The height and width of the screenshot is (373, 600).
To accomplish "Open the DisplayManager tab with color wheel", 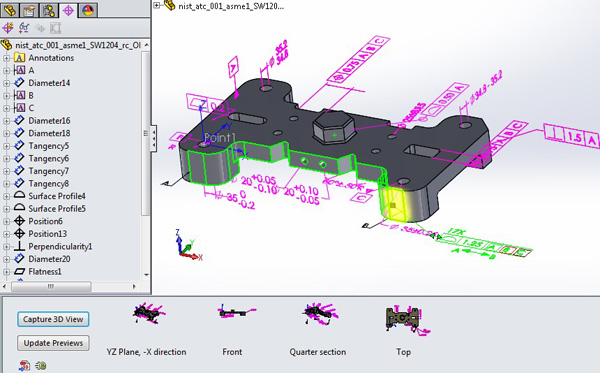I will 88,10.
